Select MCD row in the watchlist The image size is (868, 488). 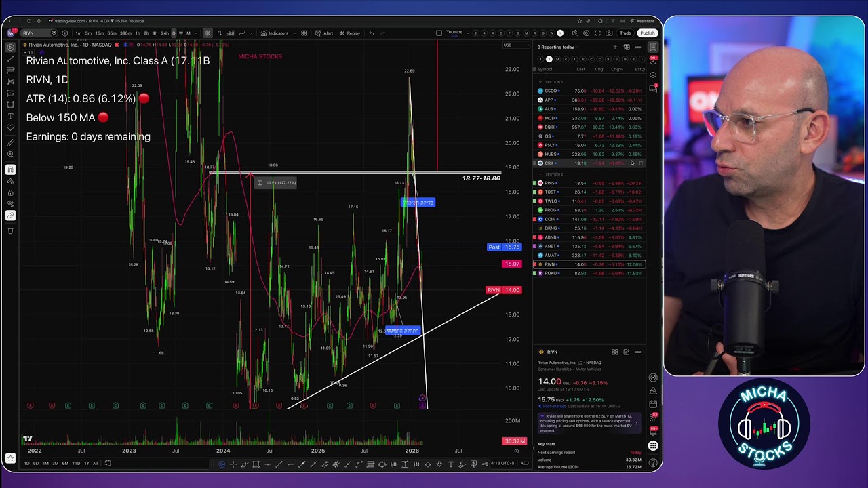(x=589, y=118)
